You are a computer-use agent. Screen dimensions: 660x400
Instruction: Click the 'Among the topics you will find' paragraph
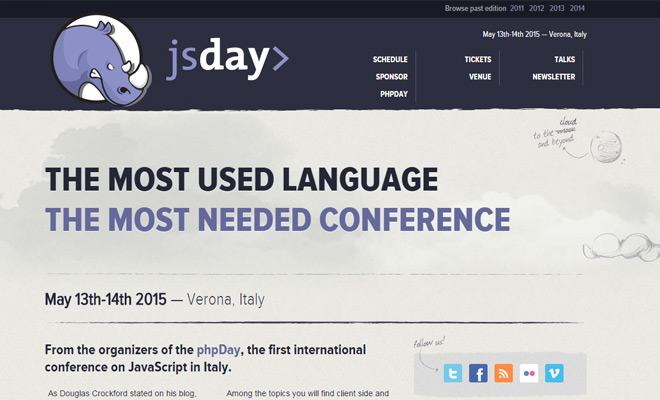tap(308, 394)
